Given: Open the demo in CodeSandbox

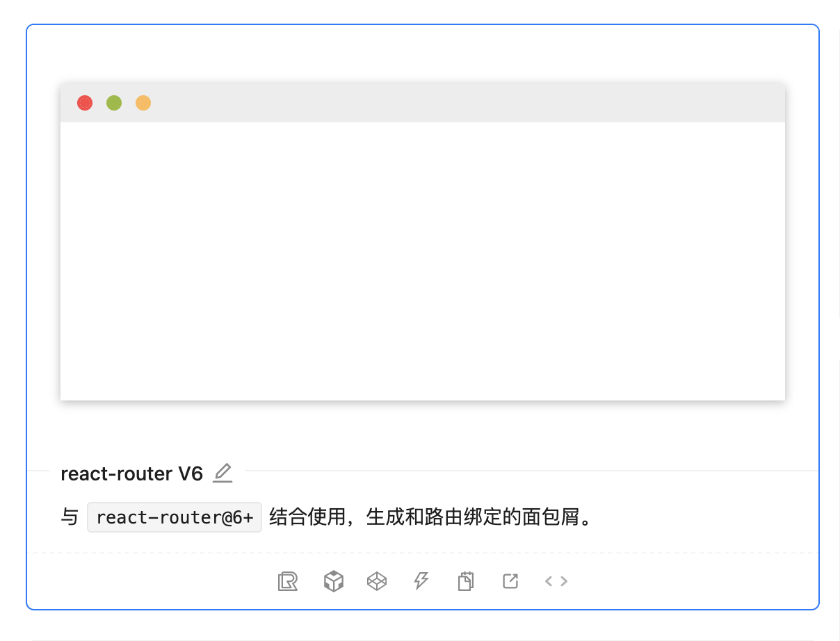Looking at the screenshot, I should point(333,581).
